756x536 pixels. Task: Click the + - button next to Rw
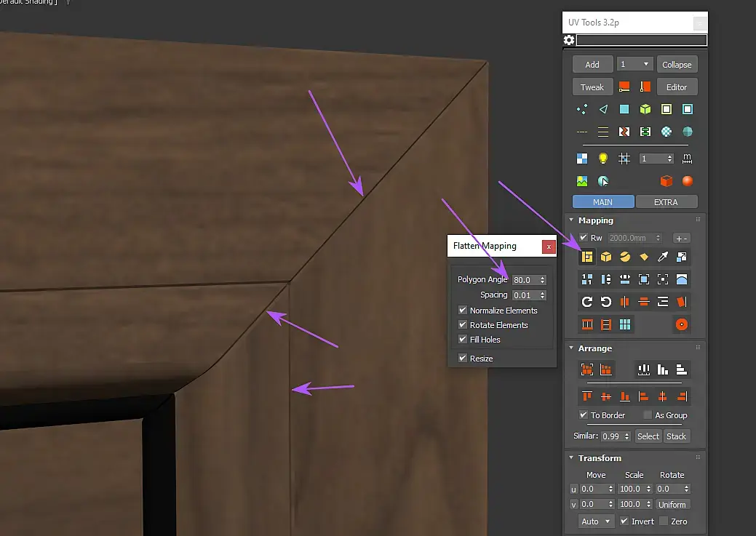[x=682, y=238]
